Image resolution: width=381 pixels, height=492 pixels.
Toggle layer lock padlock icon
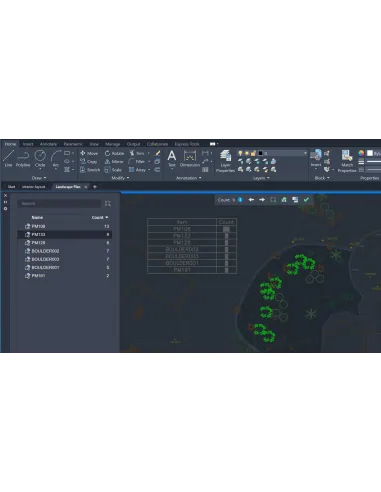click(253, 153)
